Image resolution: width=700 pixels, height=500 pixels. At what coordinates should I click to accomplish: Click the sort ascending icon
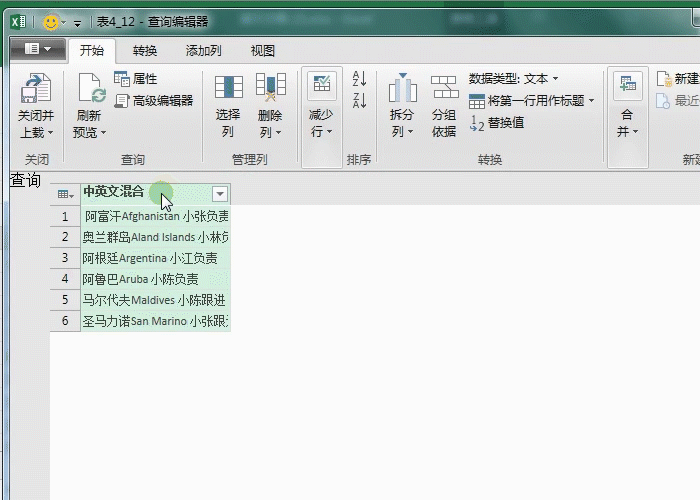pyautogui.click(x=360, y=79)
